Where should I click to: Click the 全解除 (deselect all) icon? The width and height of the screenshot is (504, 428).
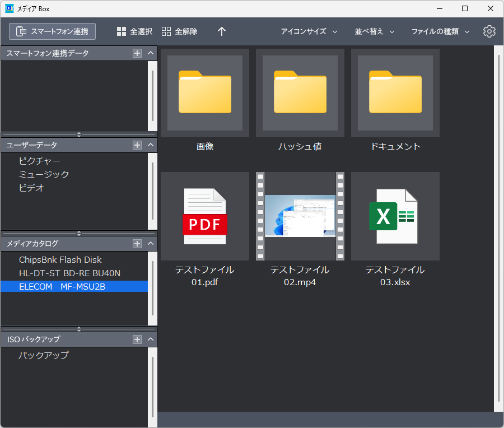166,31
